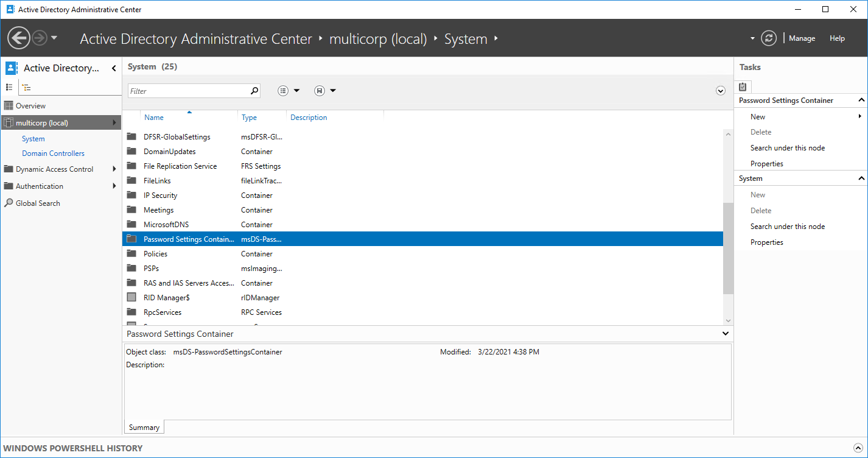Select the Policies container row
This screenshot has height=458, width=868.
[422, 254]
